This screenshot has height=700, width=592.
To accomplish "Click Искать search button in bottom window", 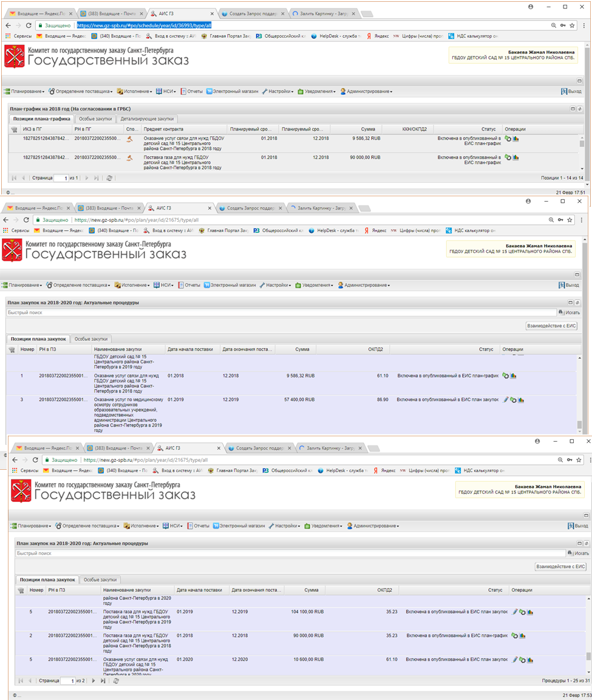I will [578, 553].
